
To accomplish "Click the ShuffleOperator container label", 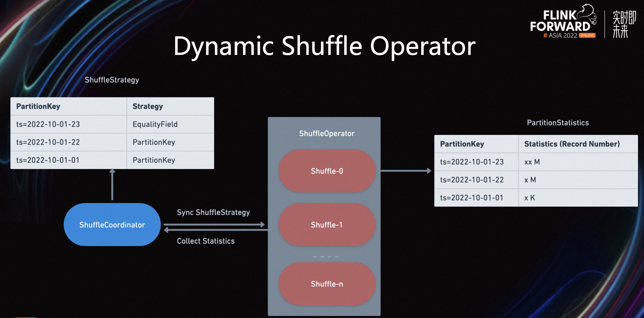I will pos(327,134).
